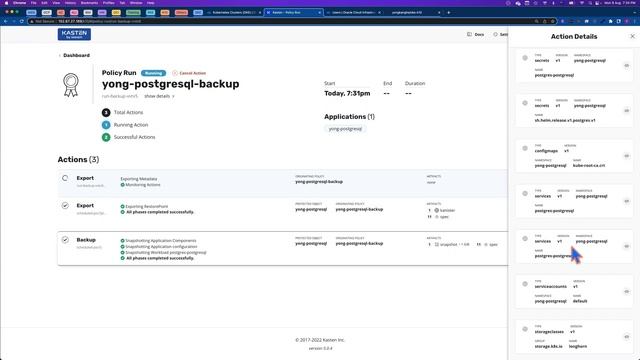The height and width of the screenshot is (360, 640).
Task: Click the spec artifact in Export row
Action: click(442, 217)
